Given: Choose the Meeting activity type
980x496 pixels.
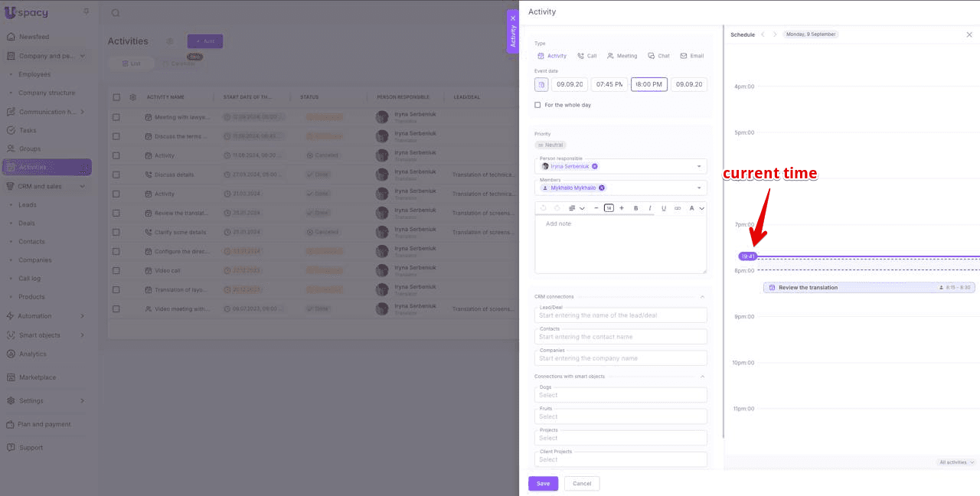Looking at the screenshot, I should click(x=622, y=56).
